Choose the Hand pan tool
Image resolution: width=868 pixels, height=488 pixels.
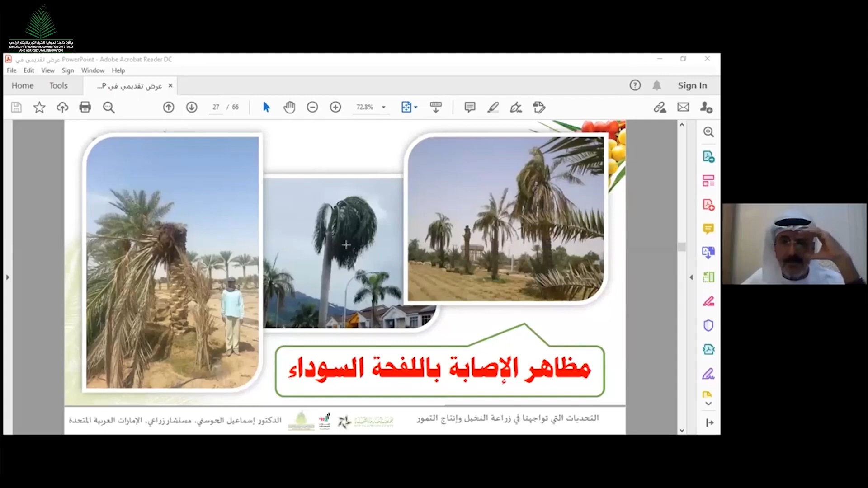coord(289,107)
